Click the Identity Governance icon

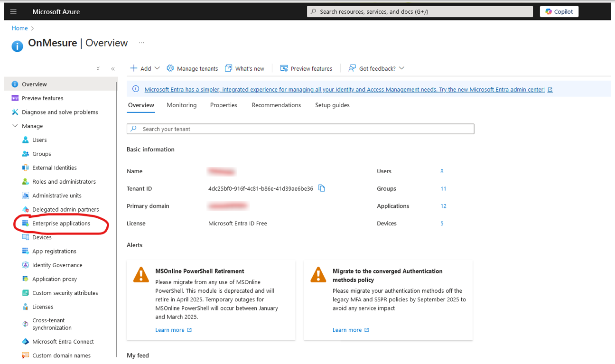point(26,265)
